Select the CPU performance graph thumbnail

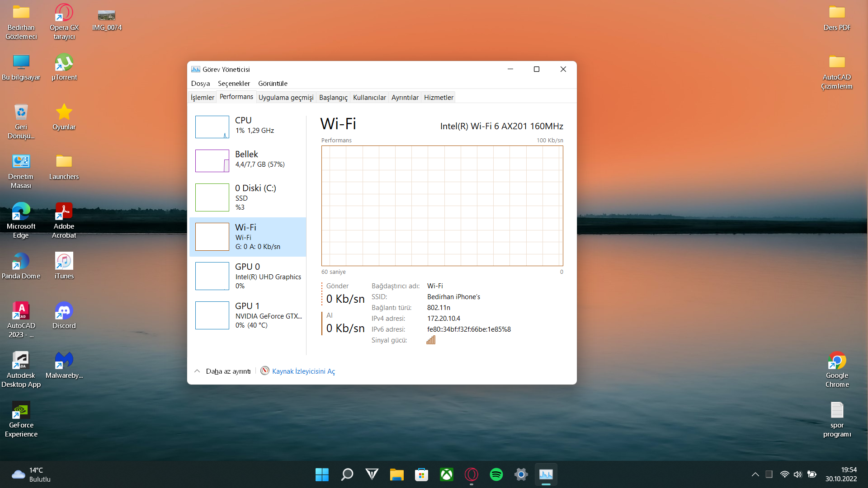pos(212,127)
